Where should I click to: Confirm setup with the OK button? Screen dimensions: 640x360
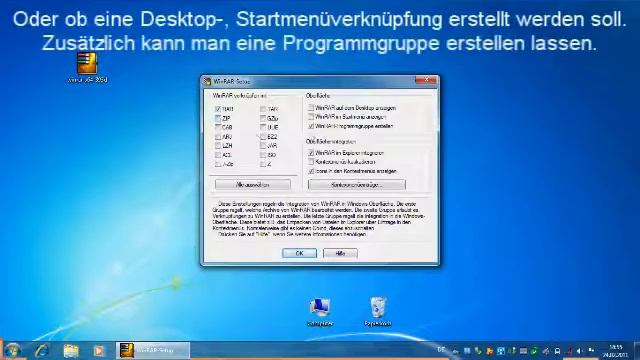point(299,253)
